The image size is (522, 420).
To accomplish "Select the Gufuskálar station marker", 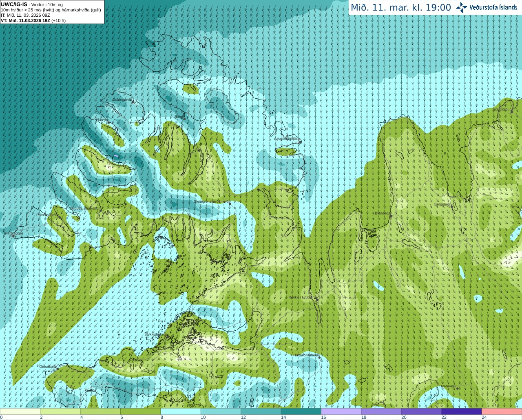I will (58, 369).
